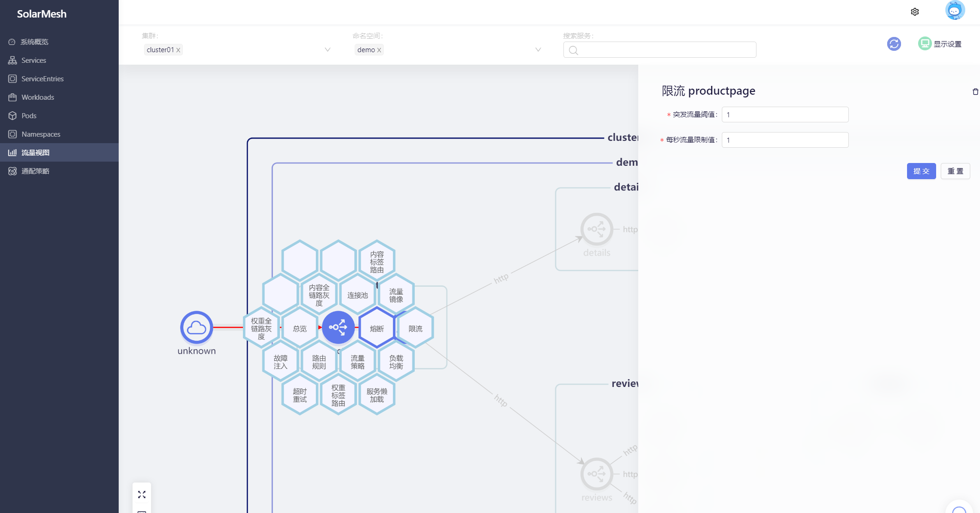
Task: Open 显示设置 display settings
Action: (940, 44)
